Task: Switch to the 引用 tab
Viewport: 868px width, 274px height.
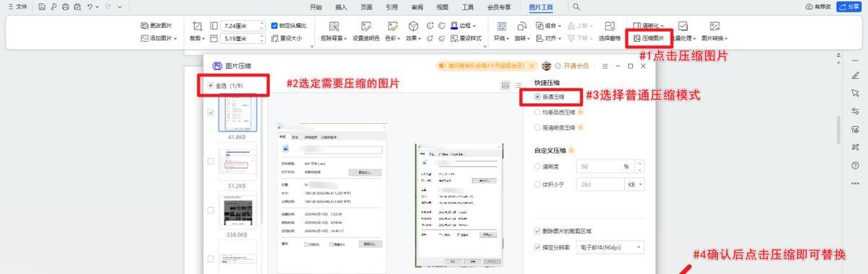Action: pos(391,6)
